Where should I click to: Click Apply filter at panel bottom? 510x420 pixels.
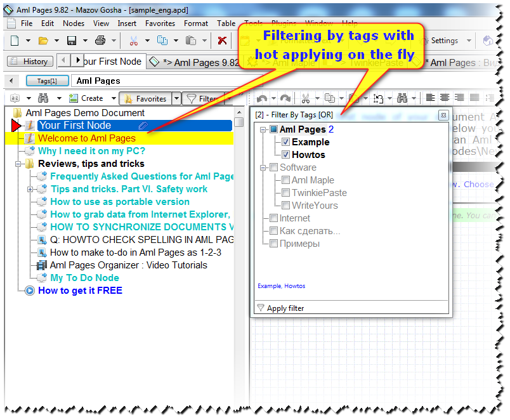[281, 308]
